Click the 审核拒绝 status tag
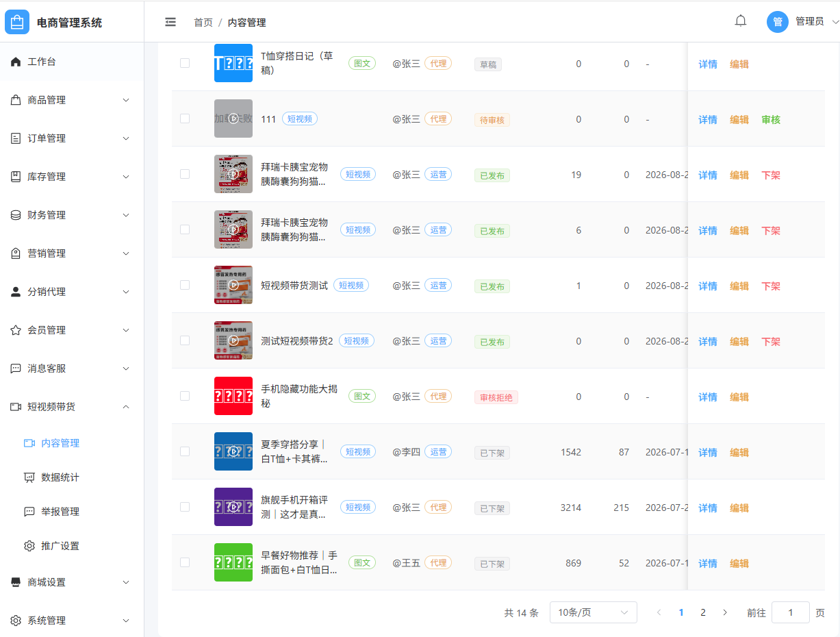The width and height of the screenshot is (840, 637). coord(496,397)
